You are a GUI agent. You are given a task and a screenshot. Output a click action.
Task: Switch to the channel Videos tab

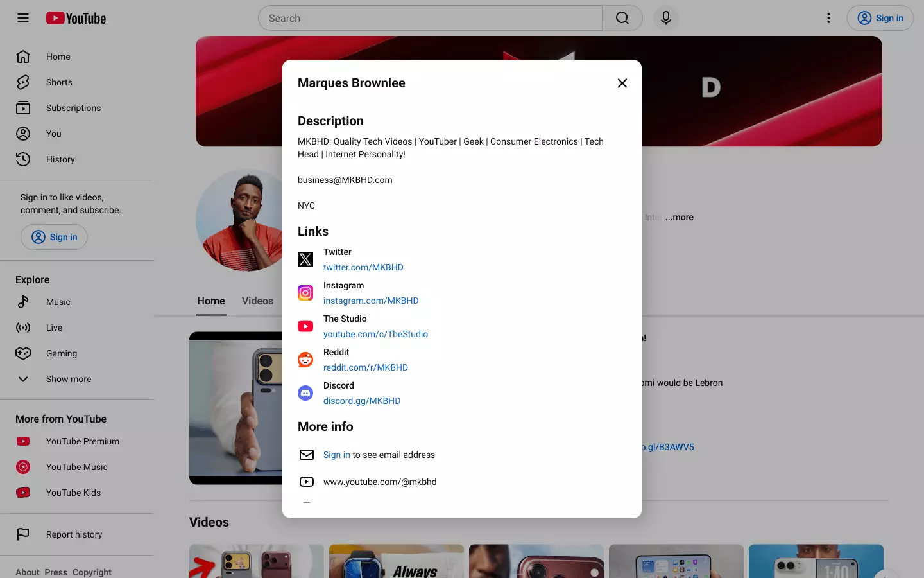coord(257,301)
